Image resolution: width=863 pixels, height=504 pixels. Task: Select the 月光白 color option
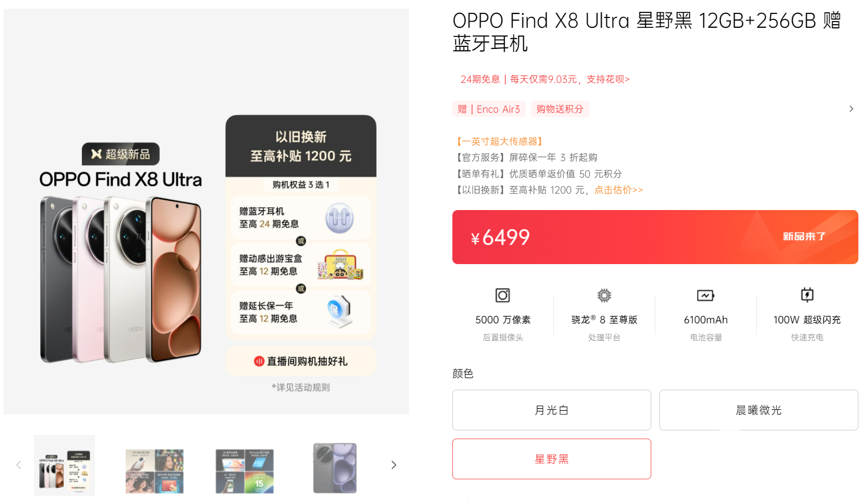551,410
